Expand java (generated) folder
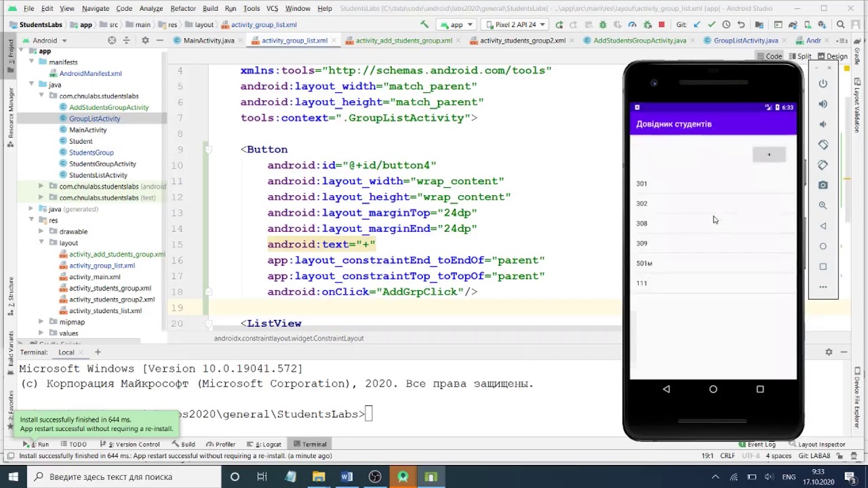This screenshot has height=488, width=868. click(x=31, y=209)
